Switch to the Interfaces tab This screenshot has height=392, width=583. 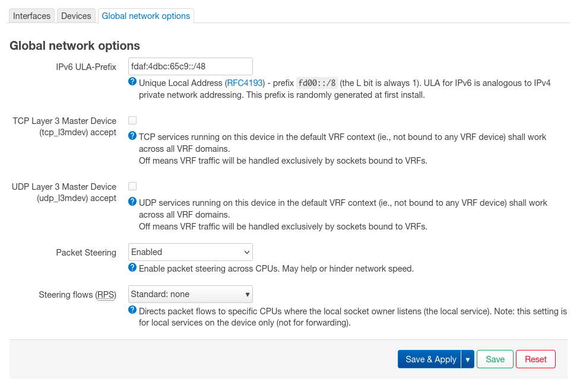coord(31,16)
